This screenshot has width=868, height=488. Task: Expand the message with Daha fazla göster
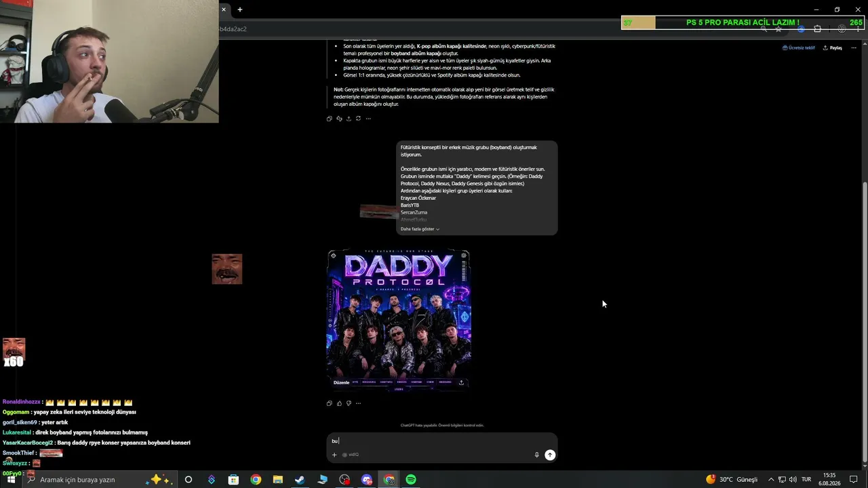[420, 229]
